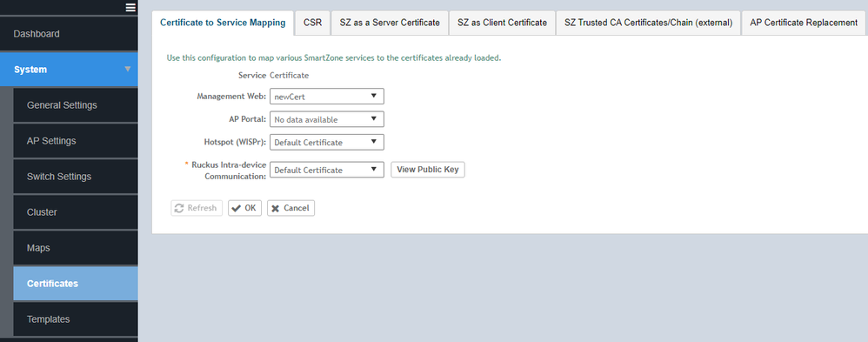Screen dimensions: 868x342
Task: Open the Maps section
Action: [76, 248]
